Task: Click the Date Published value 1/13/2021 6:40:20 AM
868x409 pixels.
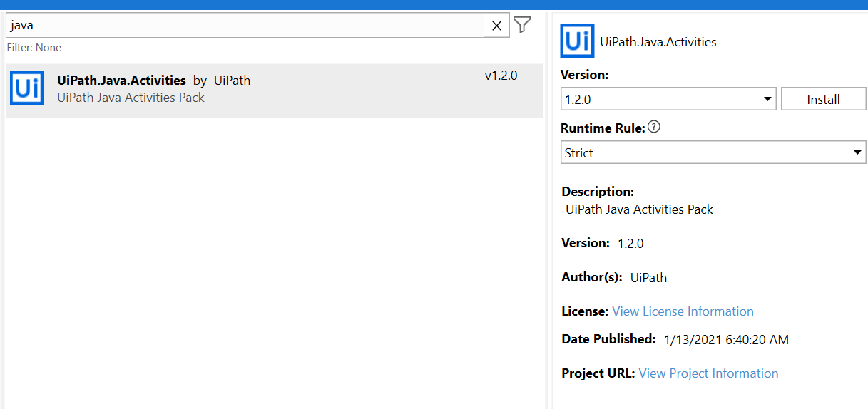Action: click(726, 340)
